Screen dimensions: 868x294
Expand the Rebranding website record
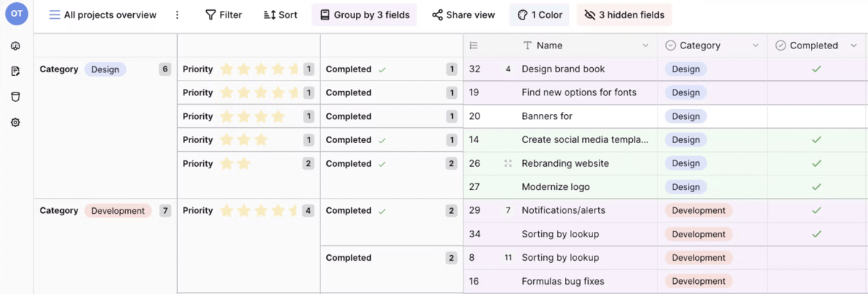coord(508,164)
